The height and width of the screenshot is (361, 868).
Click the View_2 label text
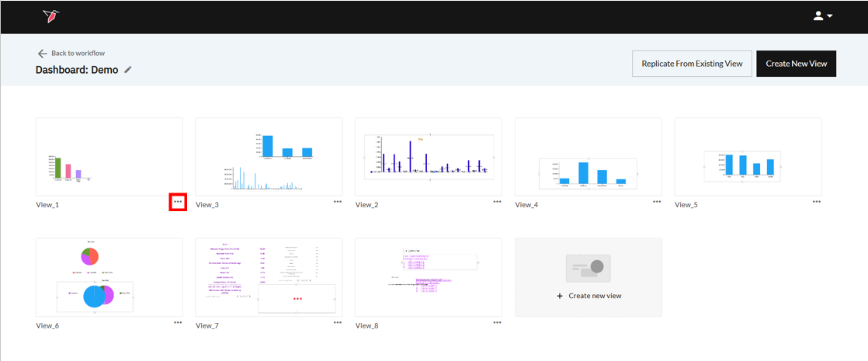(367, 205)
